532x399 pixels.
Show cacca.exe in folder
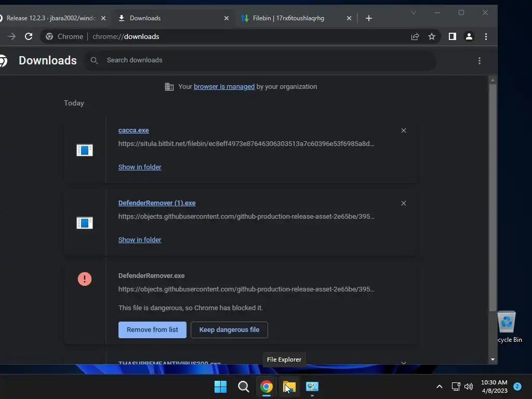coord(140,167)
